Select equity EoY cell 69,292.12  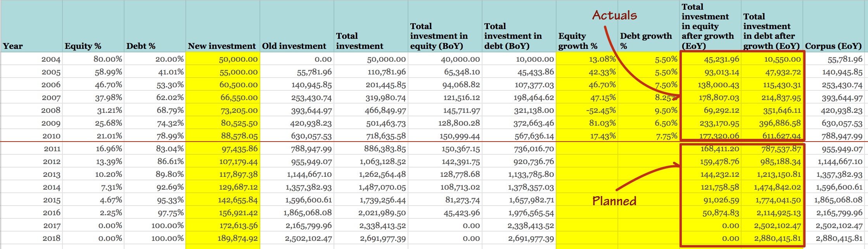click(x=710, y=110)
